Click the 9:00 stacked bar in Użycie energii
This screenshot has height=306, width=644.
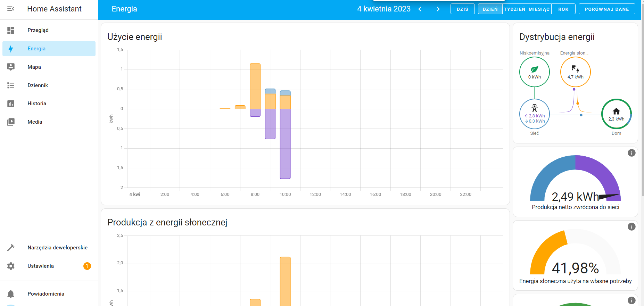pyautogui.click(x=270, y=114)
